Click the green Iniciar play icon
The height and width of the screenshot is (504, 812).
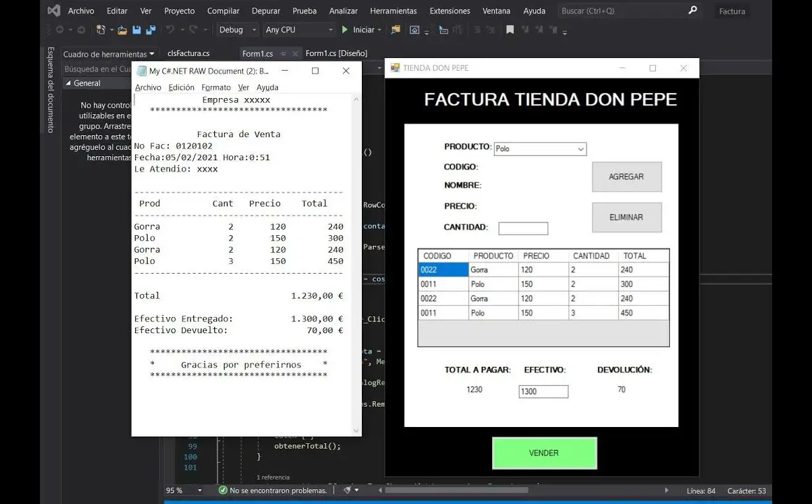click(345, 30)
